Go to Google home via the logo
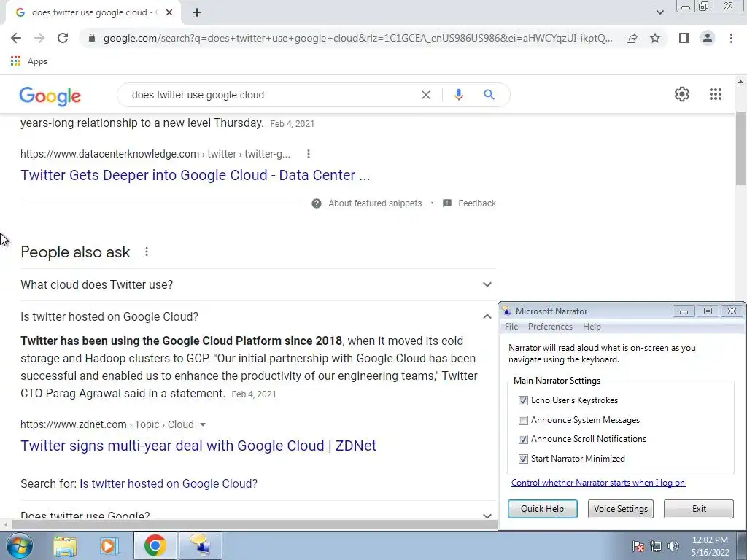The width and height of the screenshot is (747, 560). pyautogui.click(x=50, y=96)
